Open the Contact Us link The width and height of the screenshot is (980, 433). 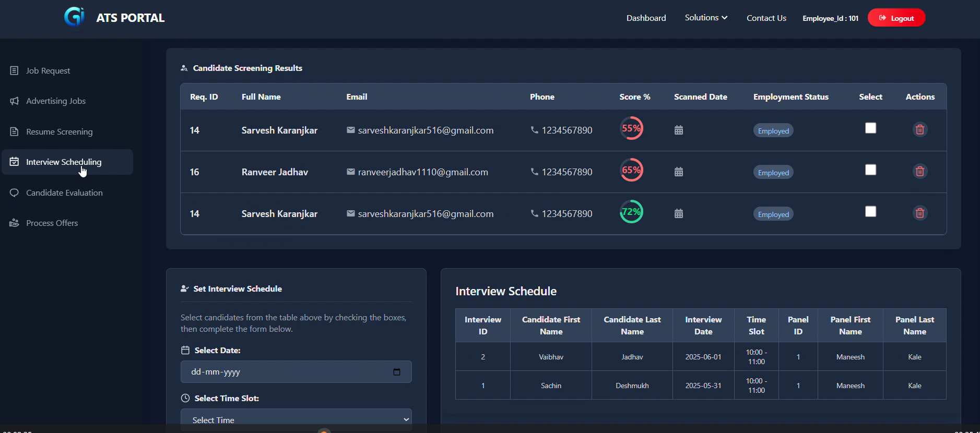coord(766,18)
